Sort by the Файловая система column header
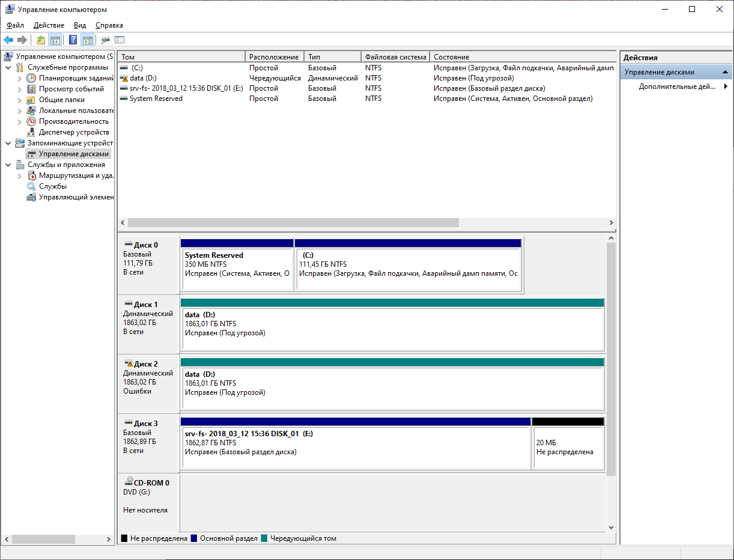Image resolution: width=734 pixels, height=560 pixels. click(x=396, y=56)
